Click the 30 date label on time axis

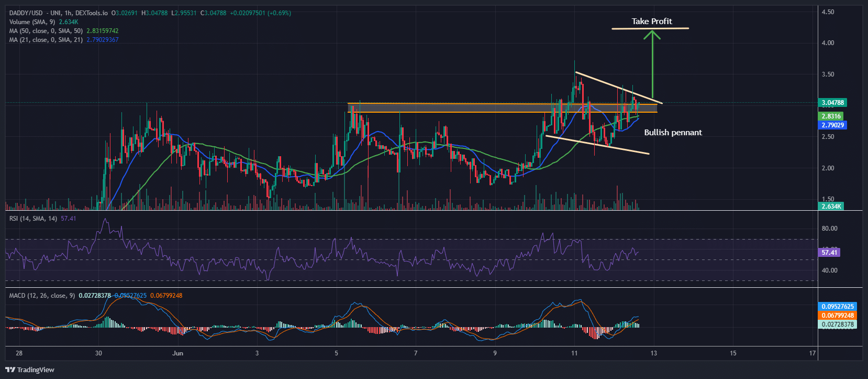pos(98,353)
